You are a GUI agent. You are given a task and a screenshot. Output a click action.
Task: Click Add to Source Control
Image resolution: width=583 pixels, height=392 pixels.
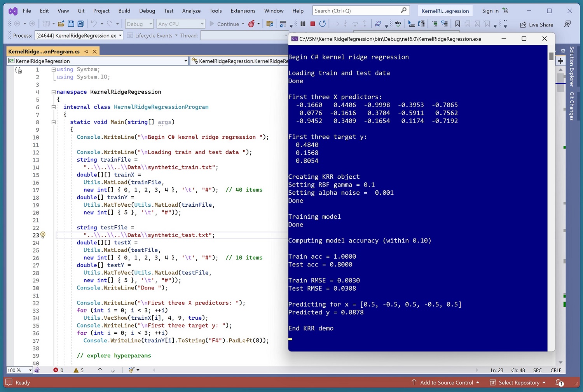click(x=446, y=383)
